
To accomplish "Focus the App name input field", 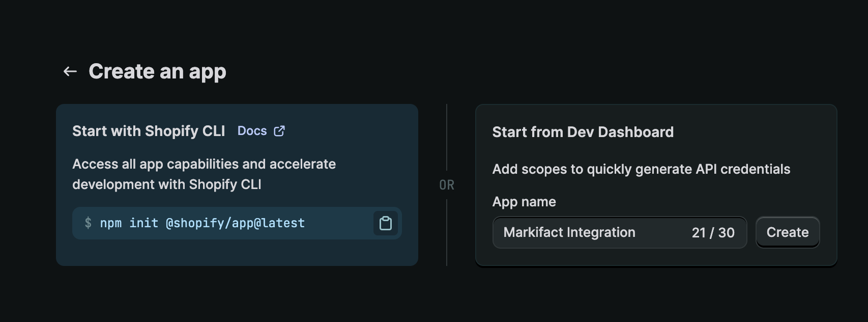I will [619, 232].
